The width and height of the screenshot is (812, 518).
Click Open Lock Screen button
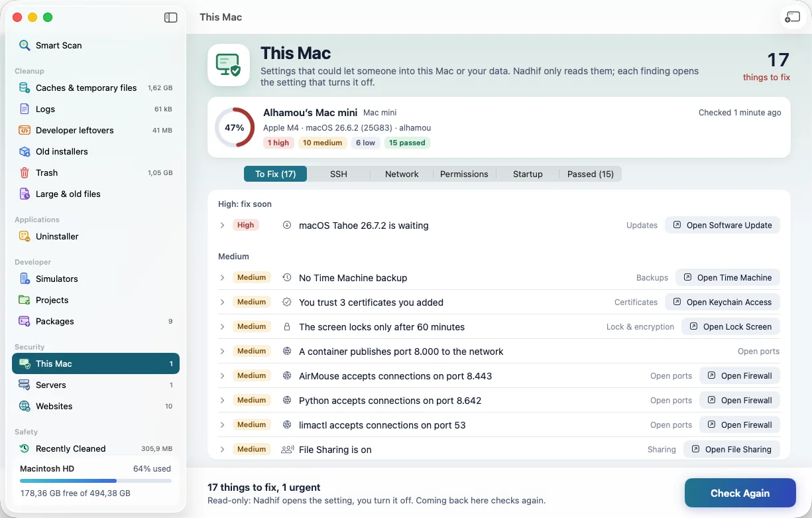pos(730,327)
